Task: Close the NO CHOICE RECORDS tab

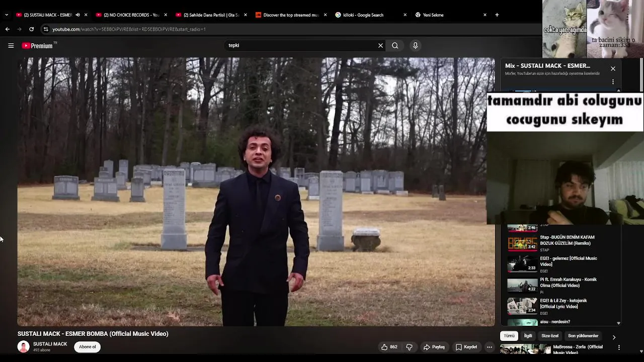Action: pyautogui.click(x=166, y=15)
